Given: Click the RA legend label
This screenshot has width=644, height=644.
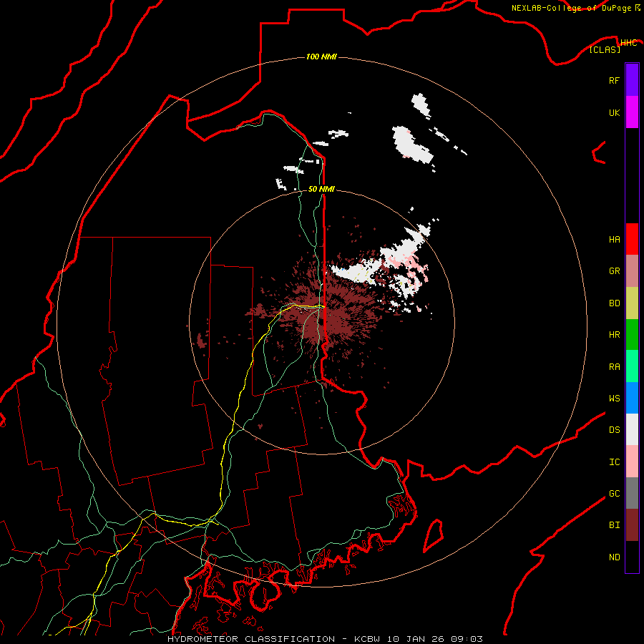Looking at the screenshot, I should coord(614,366).
